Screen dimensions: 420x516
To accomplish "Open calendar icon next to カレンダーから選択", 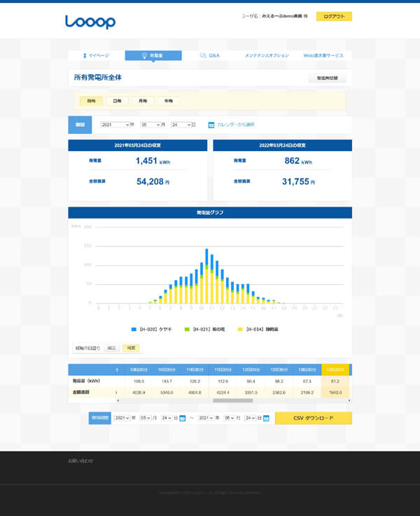I will [211, 125].
